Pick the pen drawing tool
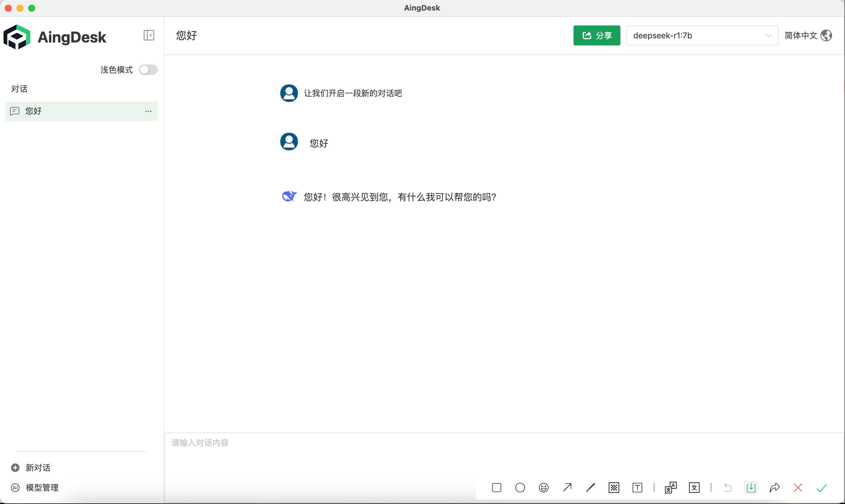 point(591,488)
